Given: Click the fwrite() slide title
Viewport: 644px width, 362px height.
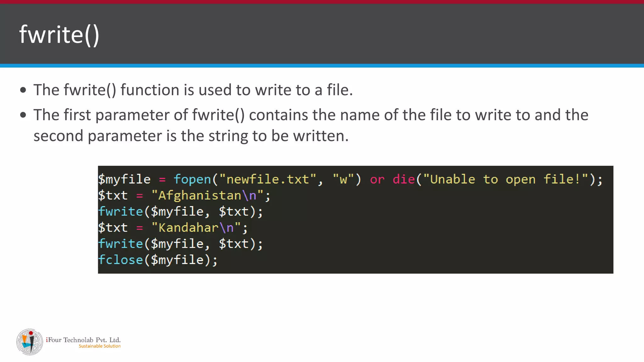Looking at the screenshot, I should click(59, 35).
